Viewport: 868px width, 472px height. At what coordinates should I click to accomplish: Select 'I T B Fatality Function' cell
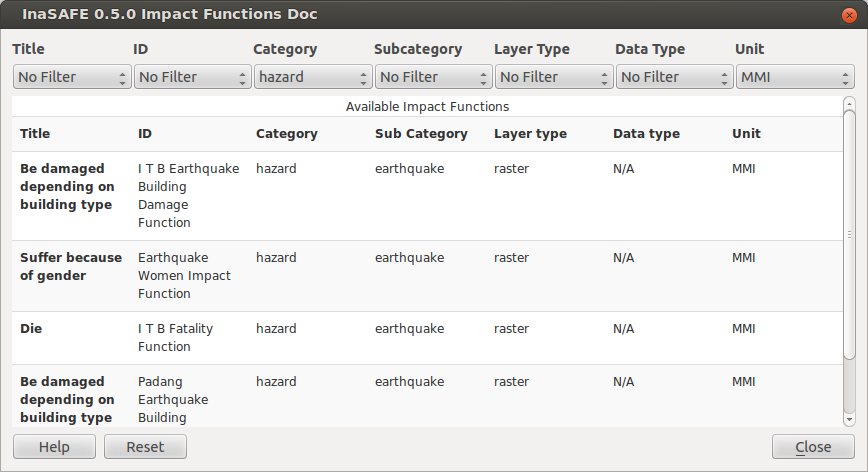pyautogui.click(x=175, y=337)
